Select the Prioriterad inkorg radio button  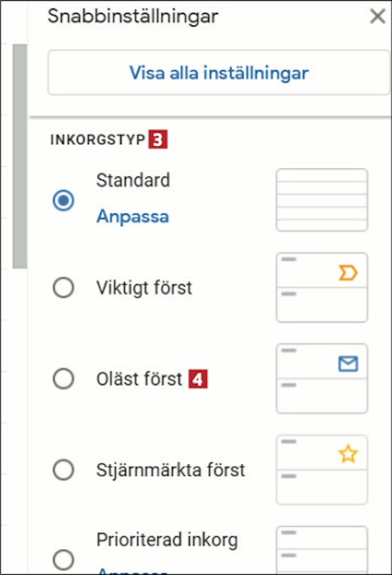tap(63, 560)
